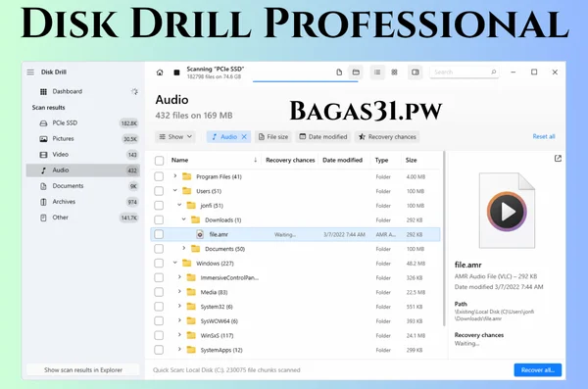Viewport: 588px width, 389px height.
Task: Select Pictures category in sidebar
Action: point(83,139)
